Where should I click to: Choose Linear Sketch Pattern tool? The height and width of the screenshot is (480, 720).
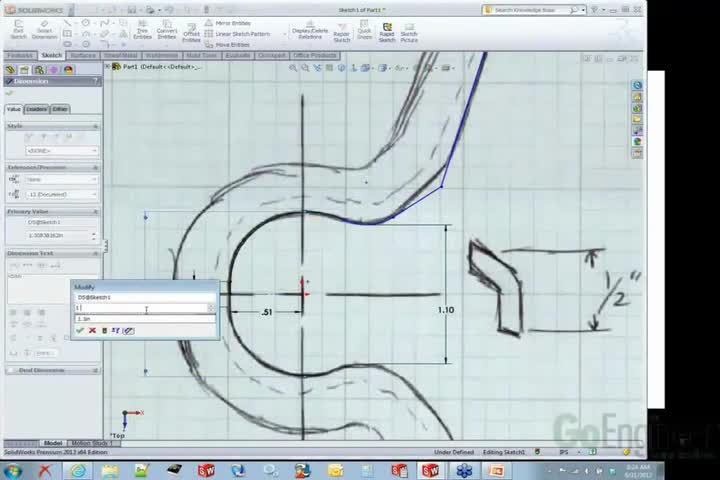pyautogui.click(x=237, y=34)
